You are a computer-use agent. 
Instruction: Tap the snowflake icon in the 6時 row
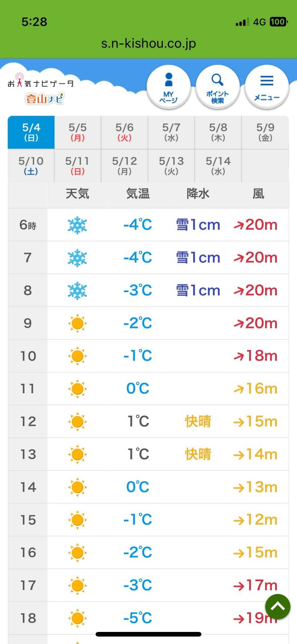coord(77,225)
